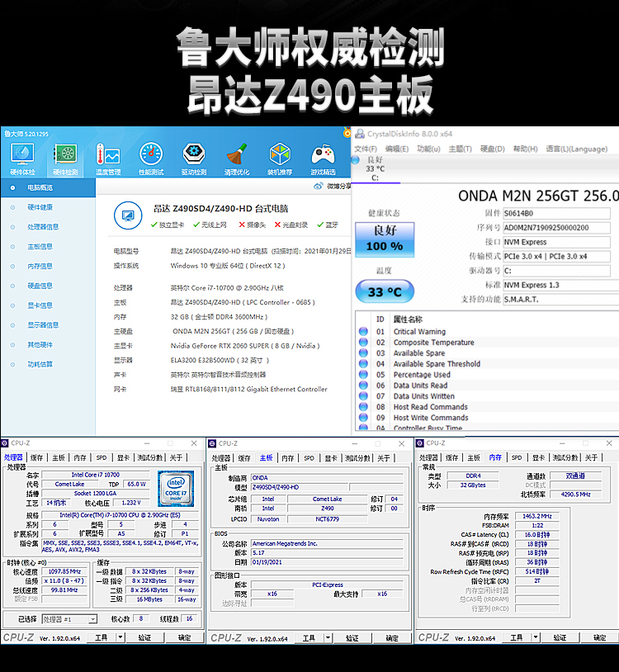Open the 已选择 处理器 #1 dropdown
Screen dimensions: 619x672
(x=69, y=619)
